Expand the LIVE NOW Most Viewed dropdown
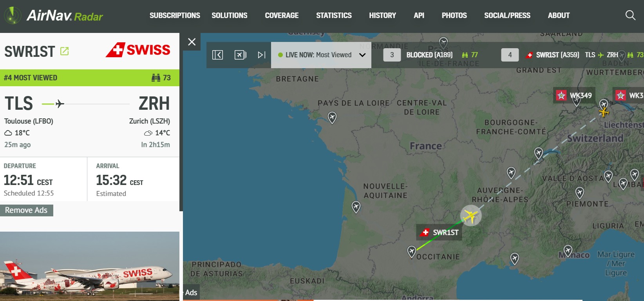The height and width of the screenshot is (301, 644). (321, 55)
